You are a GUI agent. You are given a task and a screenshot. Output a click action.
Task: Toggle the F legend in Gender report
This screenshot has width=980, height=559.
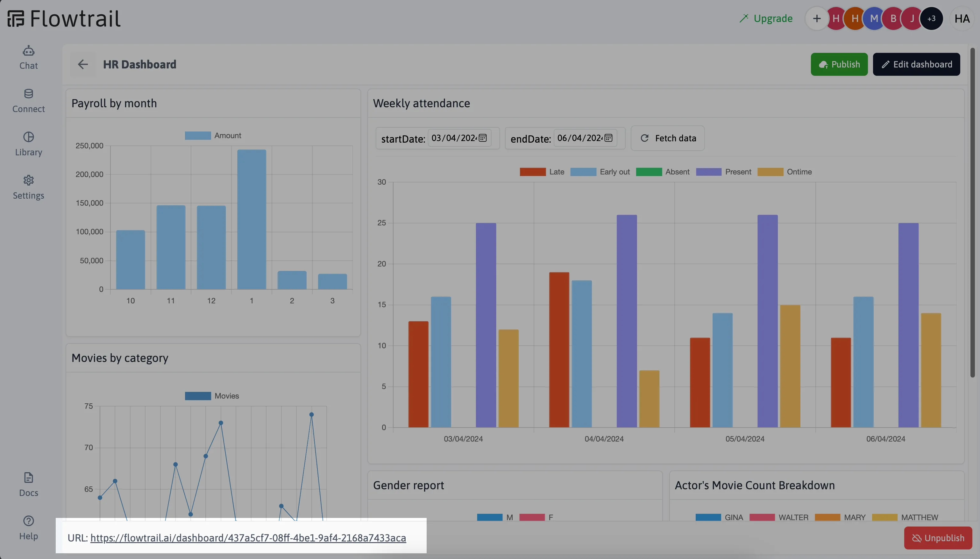point(536,517)
